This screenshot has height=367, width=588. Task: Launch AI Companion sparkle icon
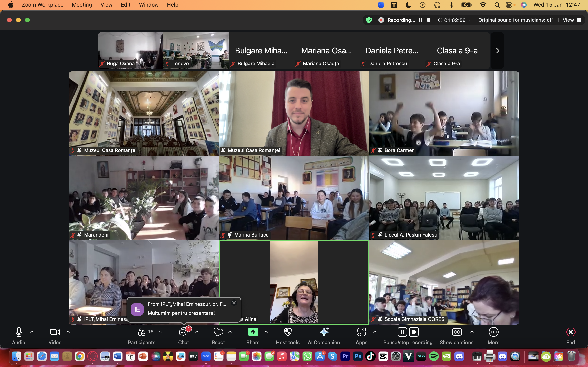click(x=324, y=332)
